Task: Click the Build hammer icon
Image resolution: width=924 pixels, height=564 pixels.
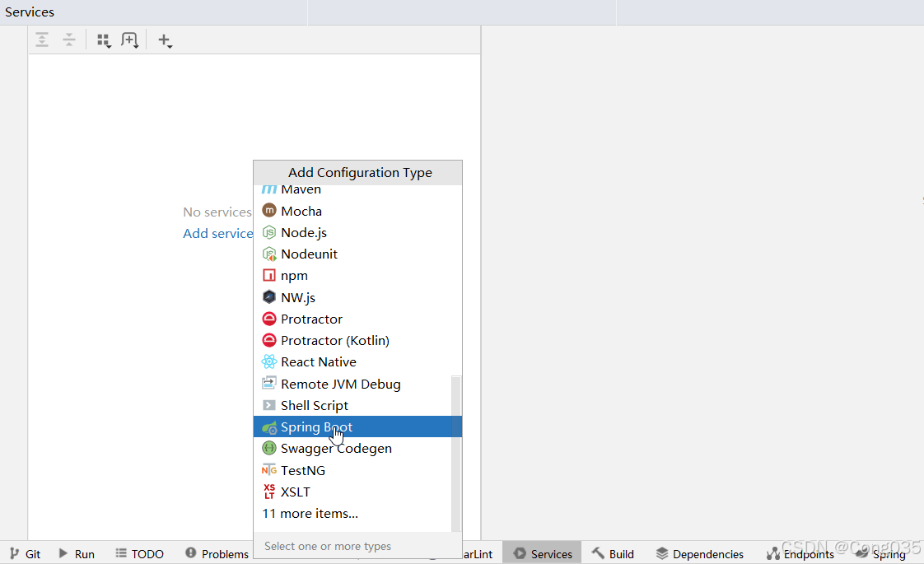Action: pos(598,552)
